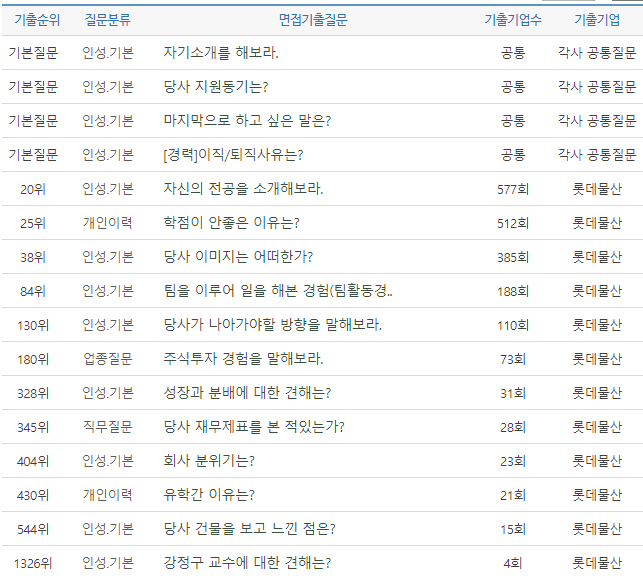Open '[경력]이직/퇴직사유는?' question
The height and width of the screenshot is (576, 643).
[233, 155]
